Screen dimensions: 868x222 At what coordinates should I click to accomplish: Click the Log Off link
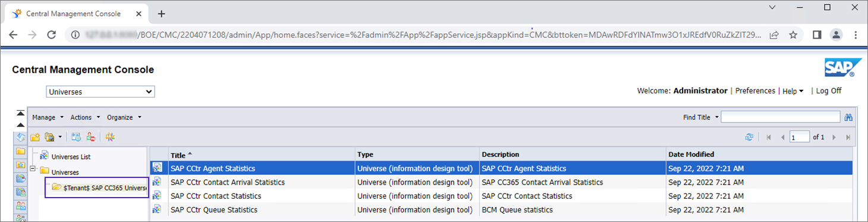[x=829, y=90]
